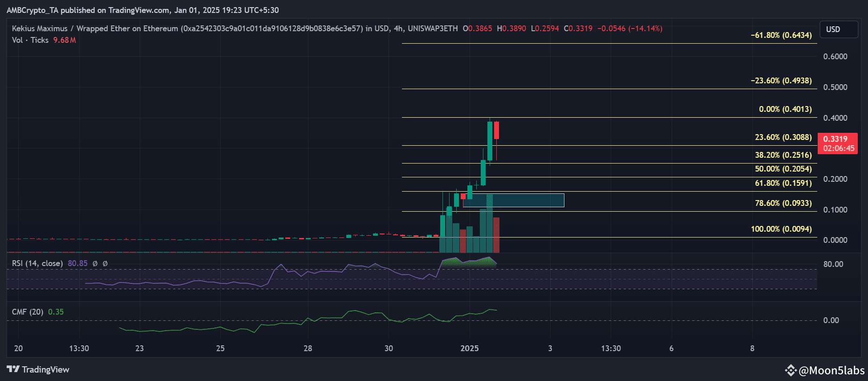868x381 pixels.
Task: Click the 50.00% (0.2054) Fibonacci label
Action: tap(783, 169)
